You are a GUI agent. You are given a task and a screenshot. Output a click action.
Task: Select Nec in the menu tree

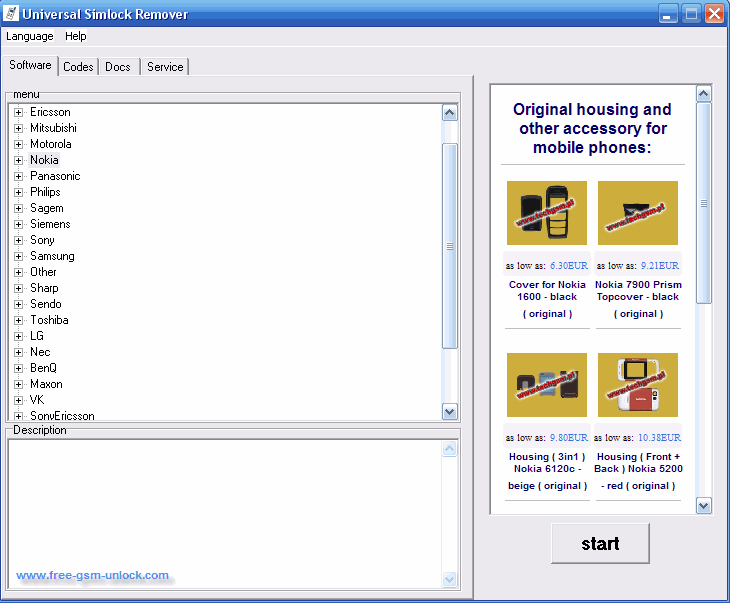[40, 352]
